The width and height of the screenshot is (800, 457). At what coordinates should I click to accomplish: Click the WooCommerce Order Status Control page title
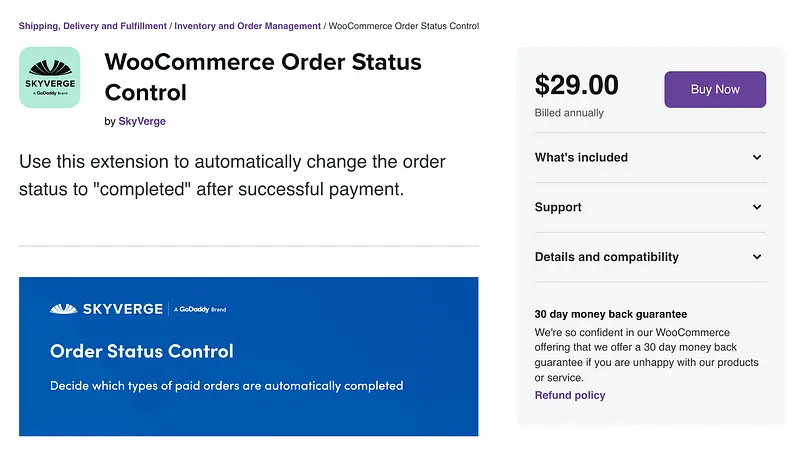[263, 77]
